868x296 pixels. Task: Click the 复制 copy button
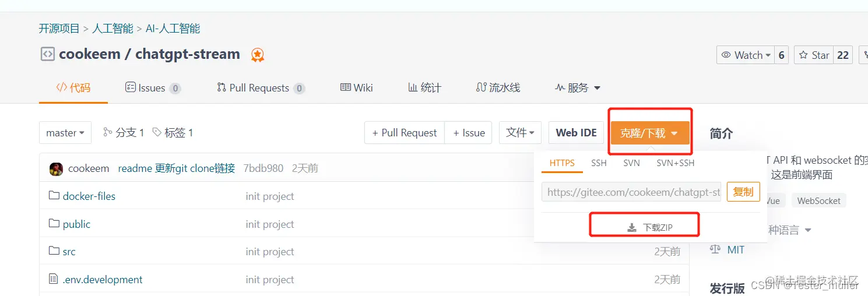743,192
